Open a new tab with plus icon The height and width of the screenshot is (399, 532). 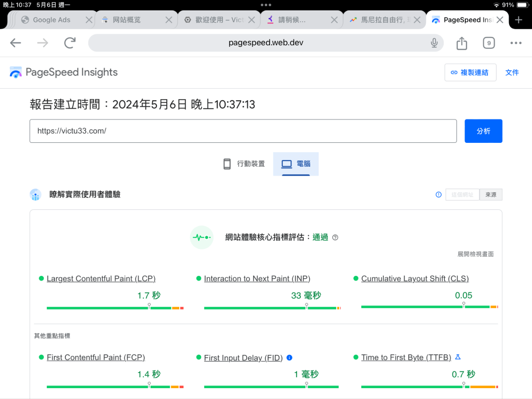tap(518, 20)
